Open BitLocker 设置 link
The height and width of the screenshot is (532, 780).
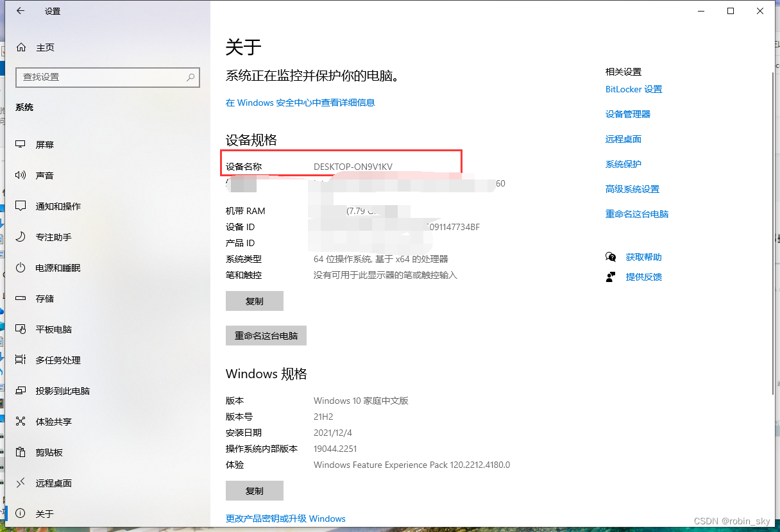point(634,89)
